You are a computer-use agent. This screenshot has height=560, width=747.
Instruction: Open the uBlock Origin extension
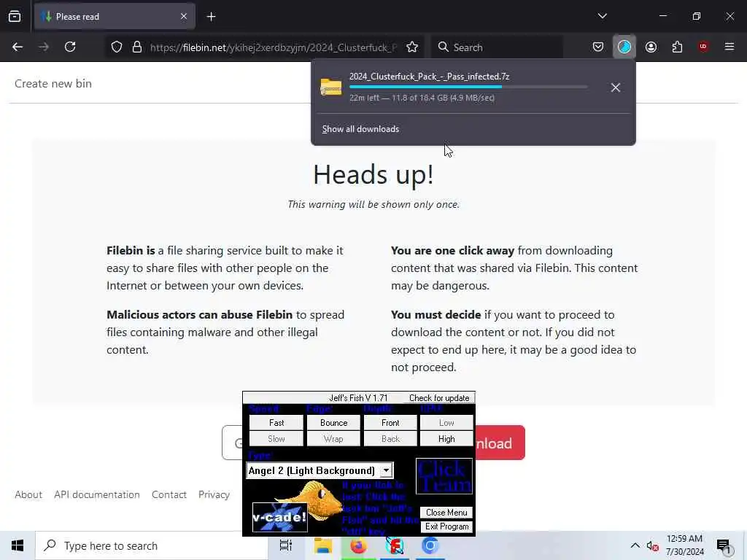tap(703, 47)
